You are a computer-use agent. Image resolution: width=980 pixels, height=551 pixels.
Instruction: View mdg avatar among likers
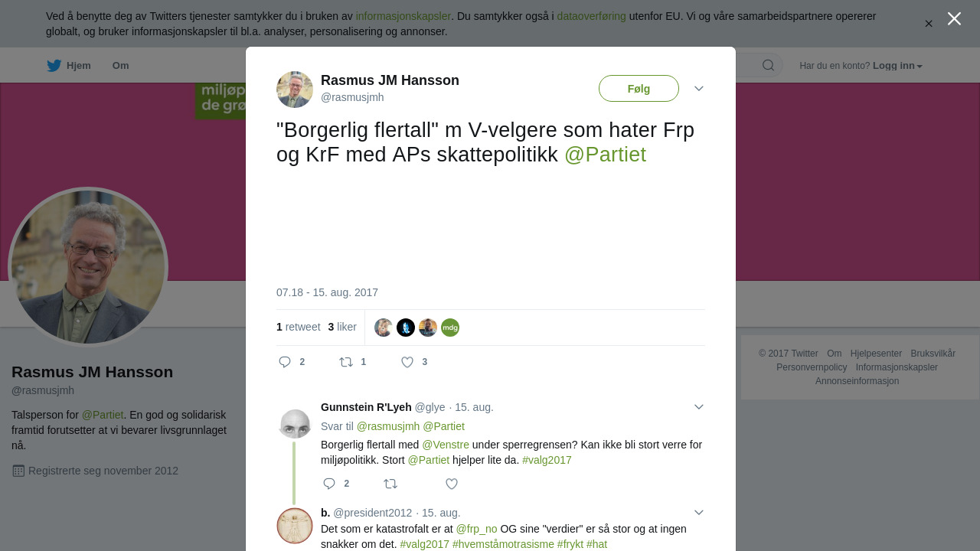[450, 328]
